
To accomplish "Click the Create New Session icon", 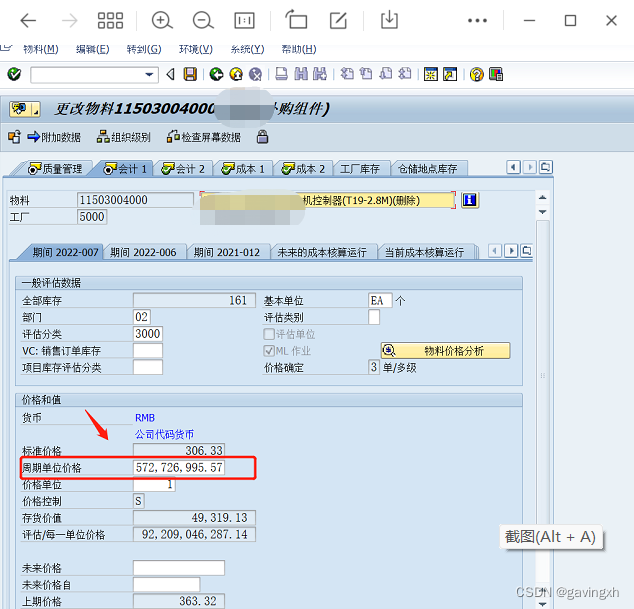I will pos(431,74).
